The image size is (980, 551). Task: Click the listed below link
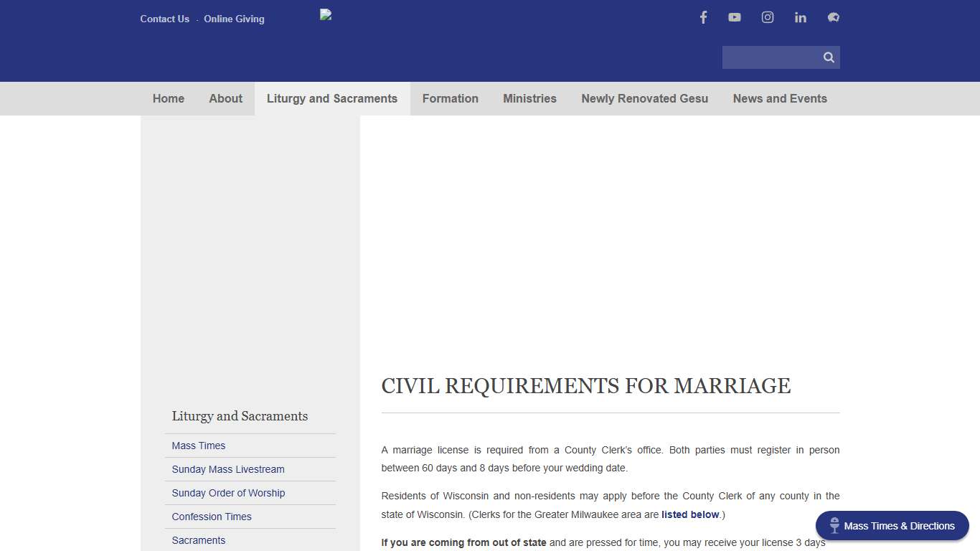[x=689, y=514]
